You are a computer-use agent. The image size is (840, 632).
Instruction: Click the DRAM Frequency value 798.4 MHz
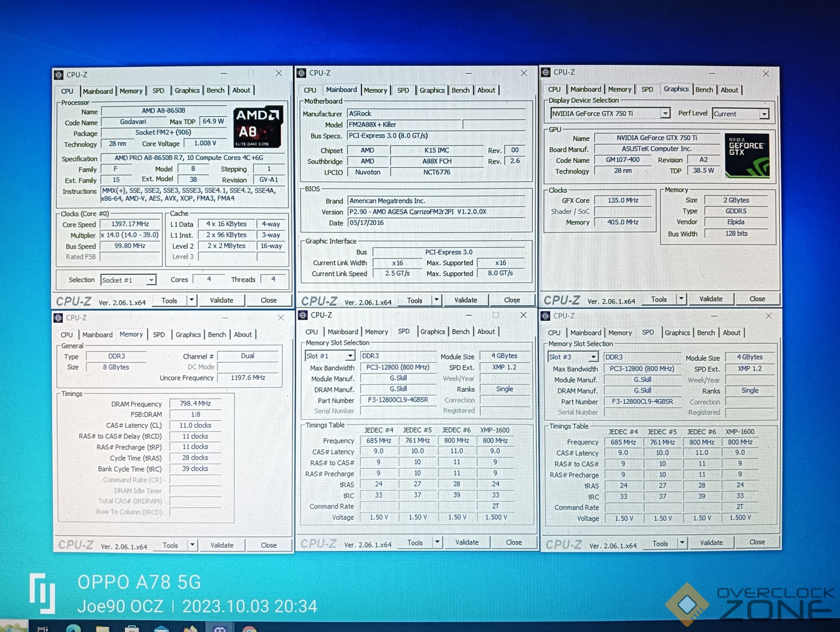[195, 403]
